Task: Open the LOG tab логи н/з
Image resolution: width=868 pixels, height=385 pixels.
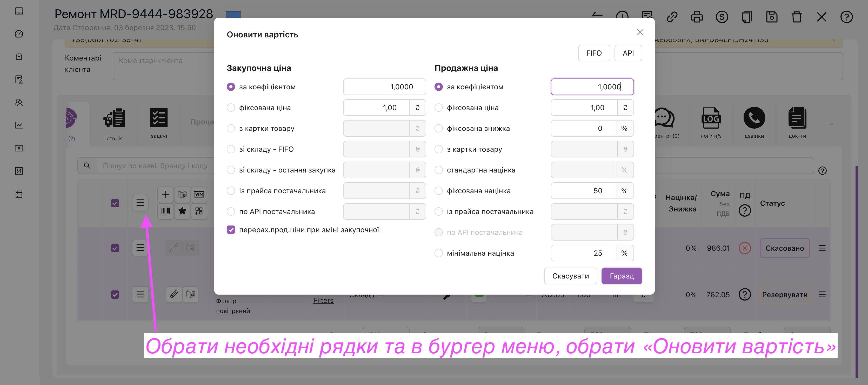Action: tap(711, 123)
